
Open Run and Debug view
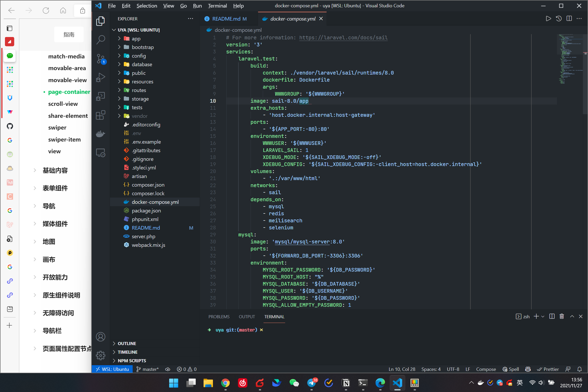(x=101, y=77)
